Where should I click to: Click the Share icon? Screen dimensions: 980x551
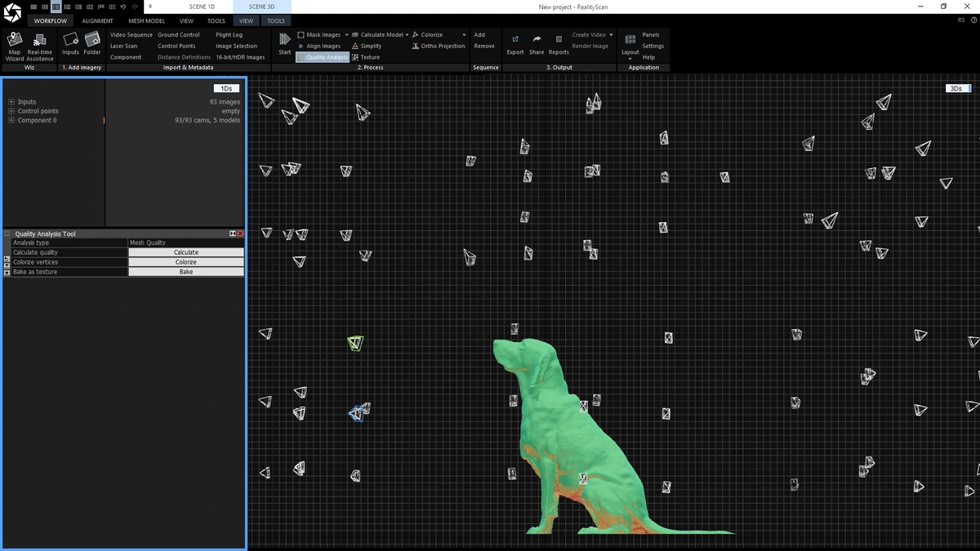click(537, 45)
